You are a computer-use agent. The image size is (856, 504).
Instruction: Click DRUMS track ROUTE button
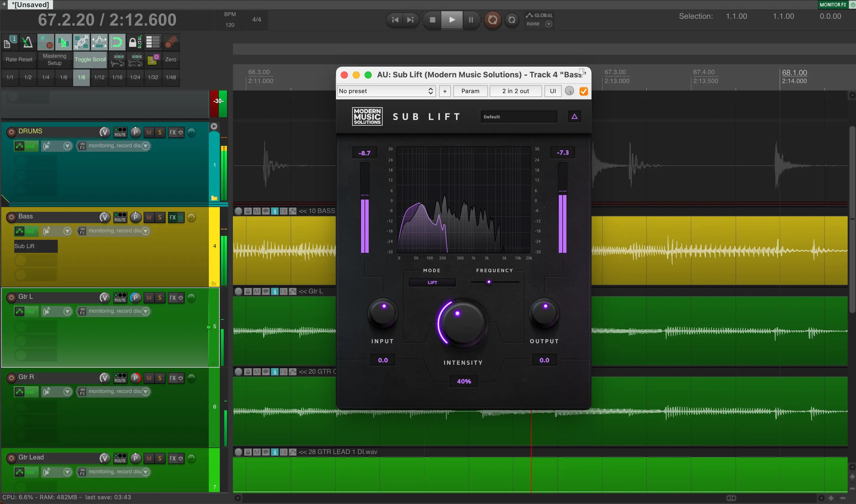pyautogui.click(x=120, y=132)
